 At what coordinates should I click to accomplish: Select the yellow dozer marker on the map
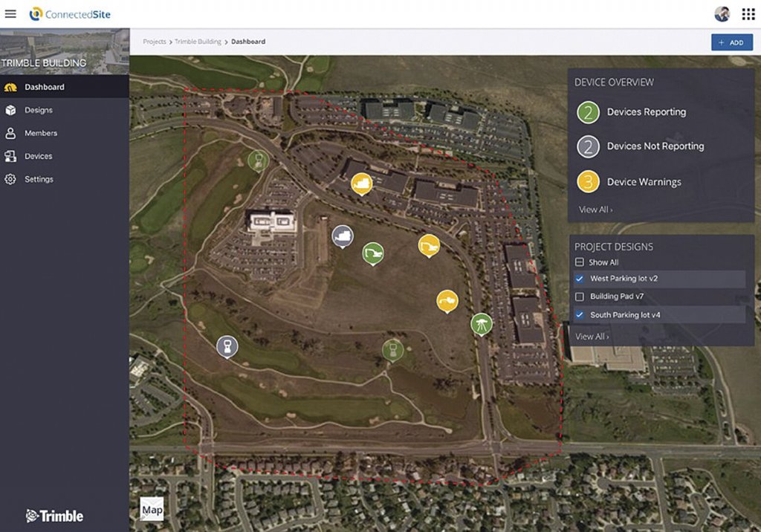[x=362, y=184]
